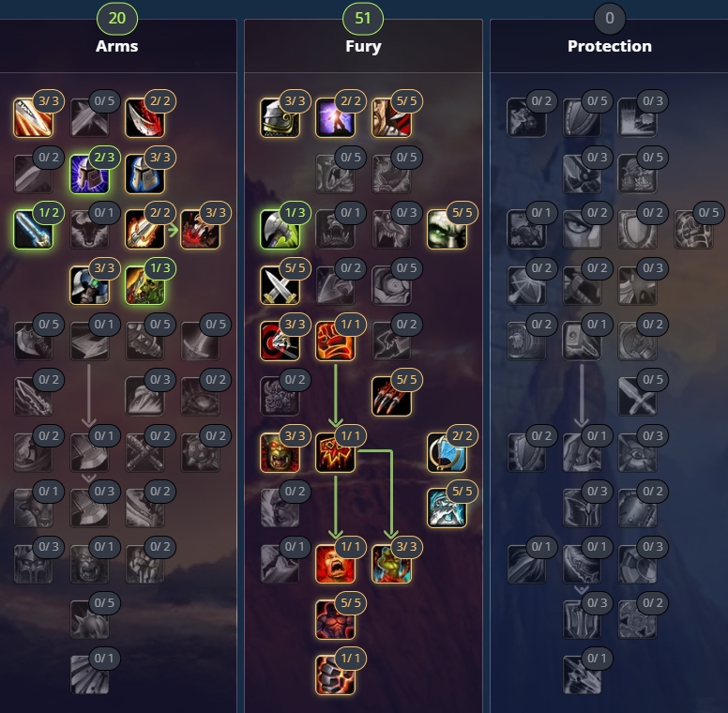
Task: Click Bloodsurge green figure talent 3/3
Action: point(391,564)
